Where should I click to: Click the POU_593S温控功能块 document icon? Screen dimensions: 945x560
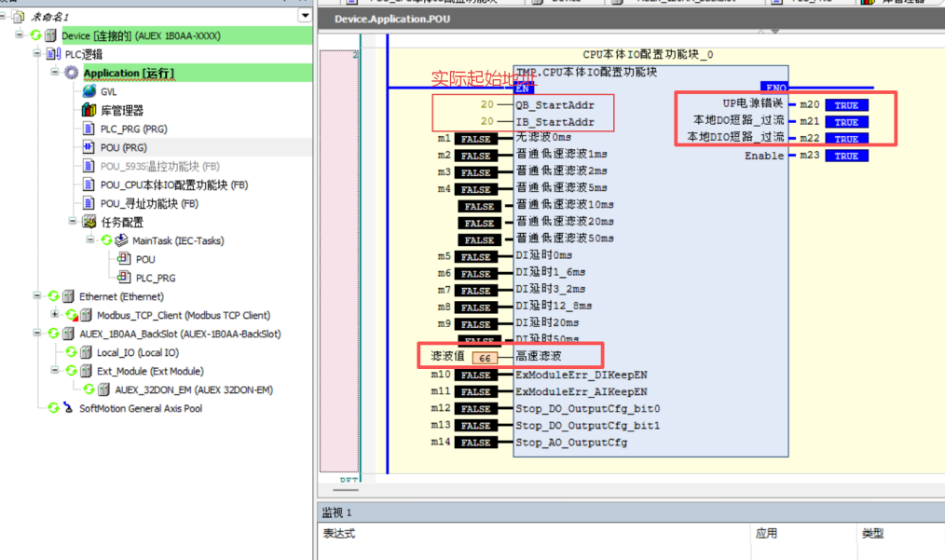click(x=89, y=167)
